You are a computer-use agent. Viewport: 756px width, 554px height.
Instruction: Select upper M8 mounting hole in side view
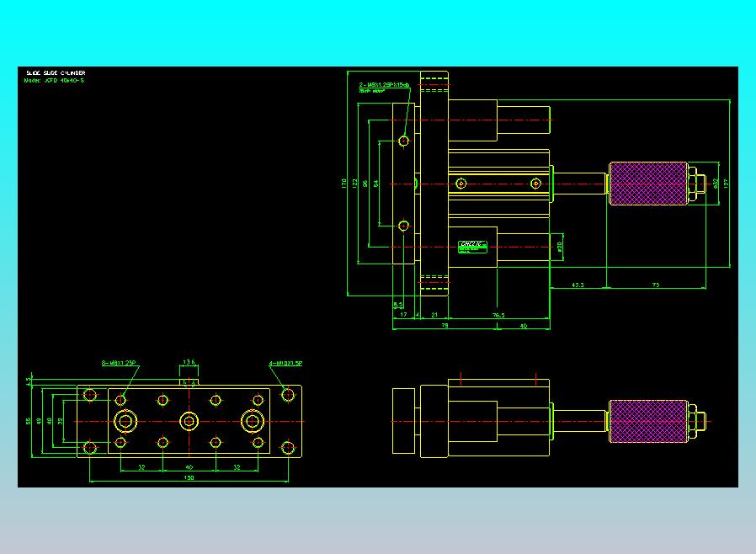pyautogui.click(x=404, y=141)
